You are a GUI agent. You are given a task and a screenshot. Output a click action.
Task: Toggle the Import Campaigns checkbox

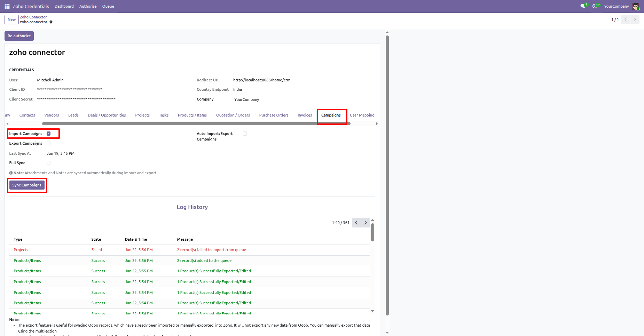tap(48, 134)
